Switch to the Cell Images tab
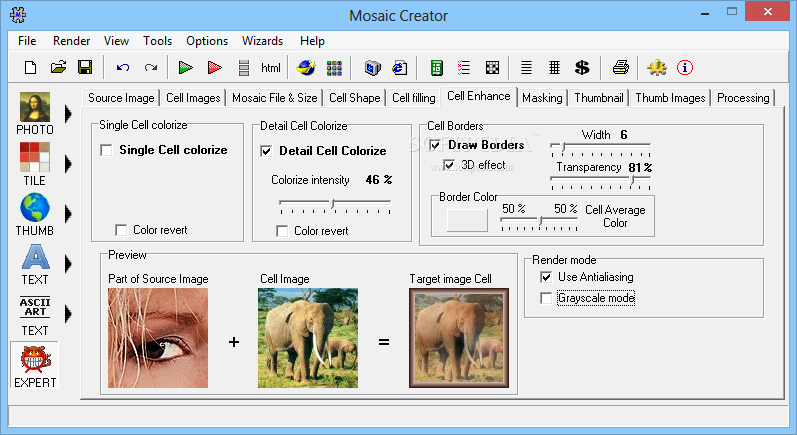The image size is (797, 435). click(193, 98)
